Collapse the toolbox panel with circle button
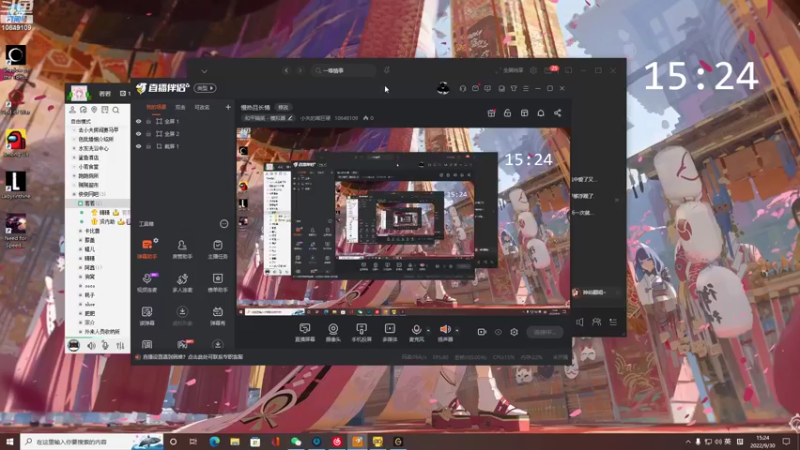This screenshot has width=800, height=450. pos(223,223)
